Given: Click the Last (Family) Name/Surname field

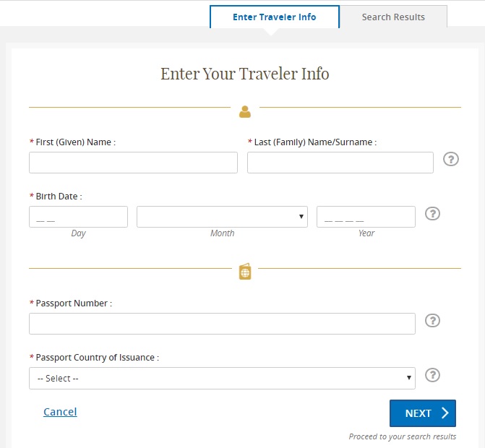Looking at the screenshot, I should click(x=340, y=163).
